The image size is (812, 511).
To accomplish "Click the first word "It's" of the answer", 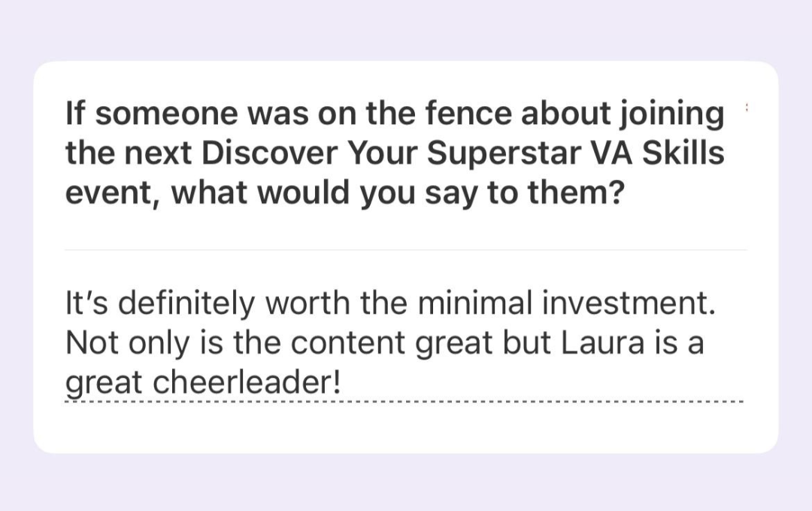I will (87, 306).
